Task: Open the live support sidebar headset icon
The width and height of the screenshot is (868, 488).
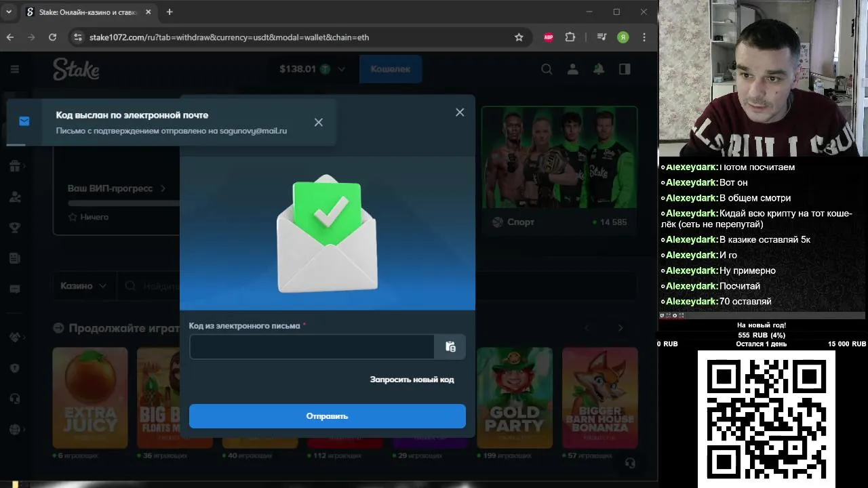Action: pyautogui.click(x=15, y=399)
